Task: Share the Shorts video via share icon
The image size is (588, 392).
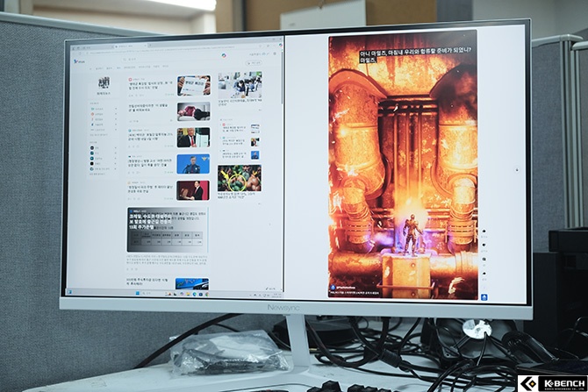Action: pos(484,274)
